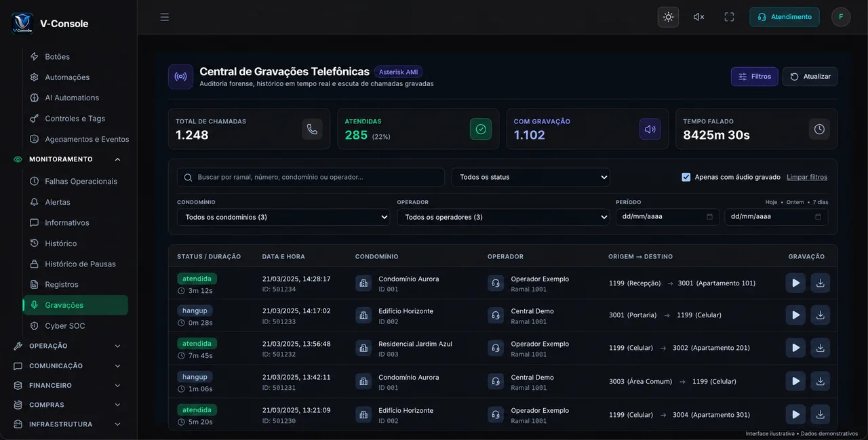Download recording of call ID 501230
The width and height of the screenshot is (868, 440).
pyautogui.click(x=820, y=414)
